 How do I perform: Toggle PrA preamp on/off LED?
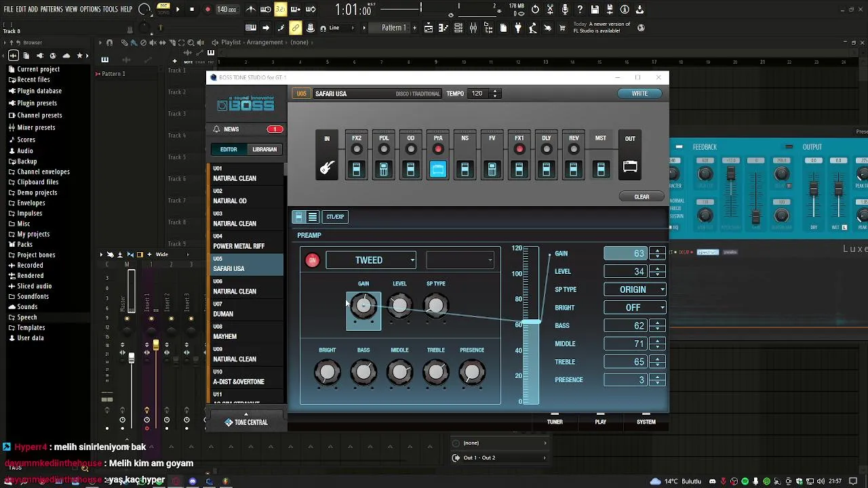438,149
